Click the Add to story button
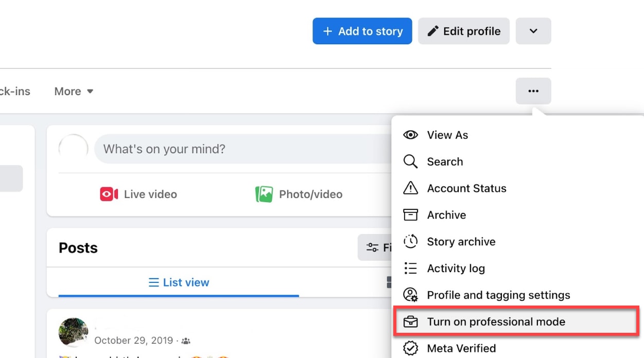 click(362, 31)
